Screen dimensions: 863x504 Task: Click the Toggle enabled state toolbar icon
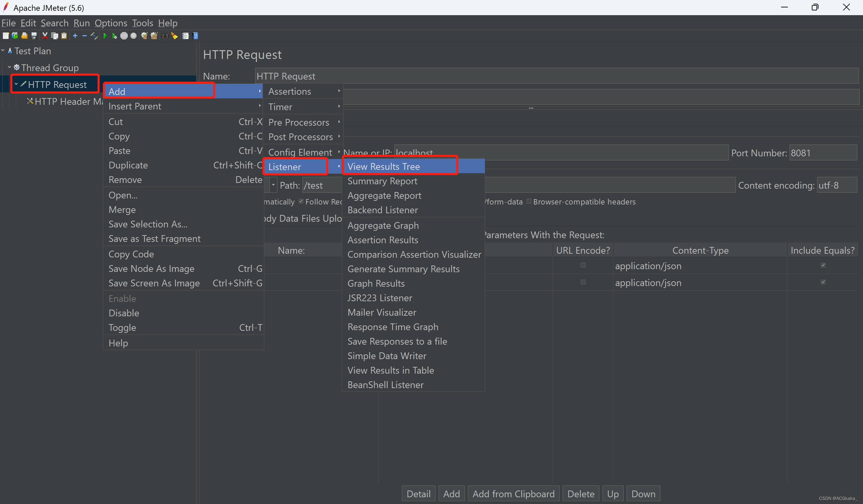94,36
